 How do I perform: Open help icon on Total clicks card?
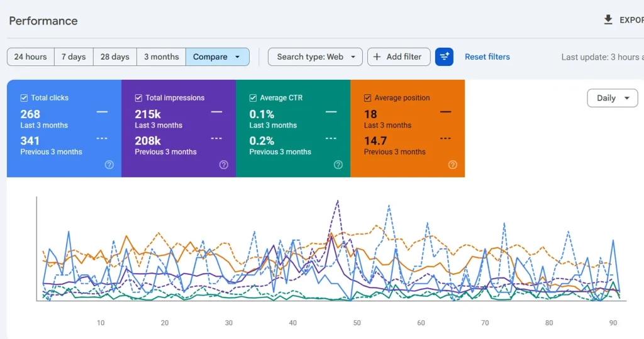pyautogui.click(x=109, y=165)
